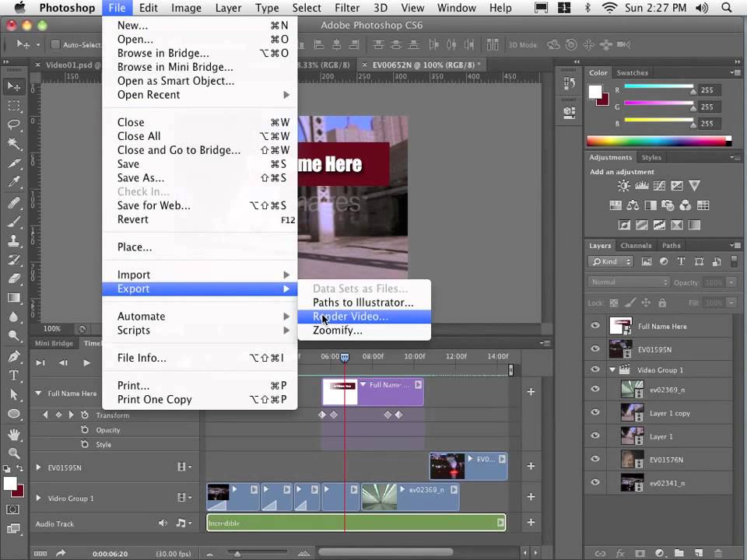This screenshot has height=560, width=747.
Task: Choose Zoomify from Export submenu
Action: coord(364,331)
